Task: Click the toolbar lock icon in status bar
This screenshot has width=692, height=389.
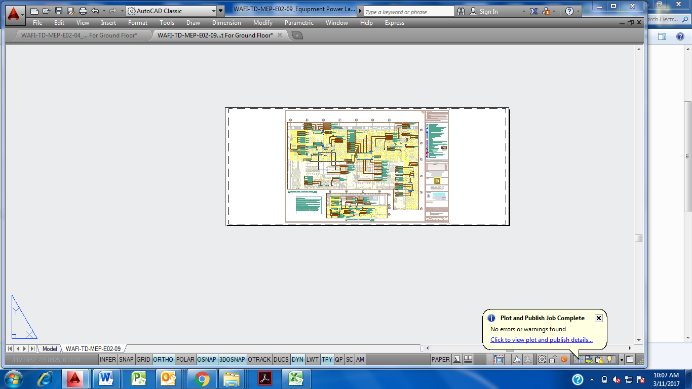Action: (x=553, y=359)
